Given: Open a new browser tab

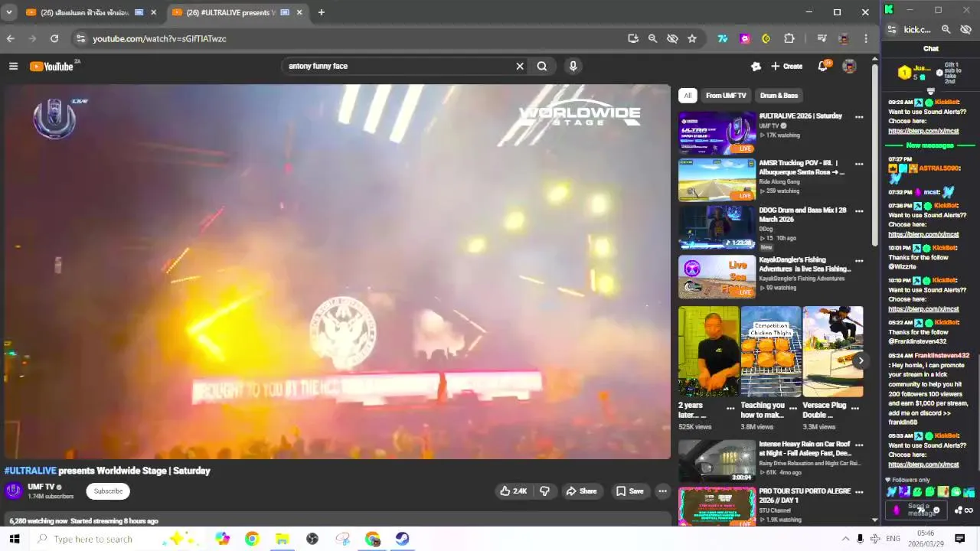Looking at the screenshot, I should click(x=321, y=12).
